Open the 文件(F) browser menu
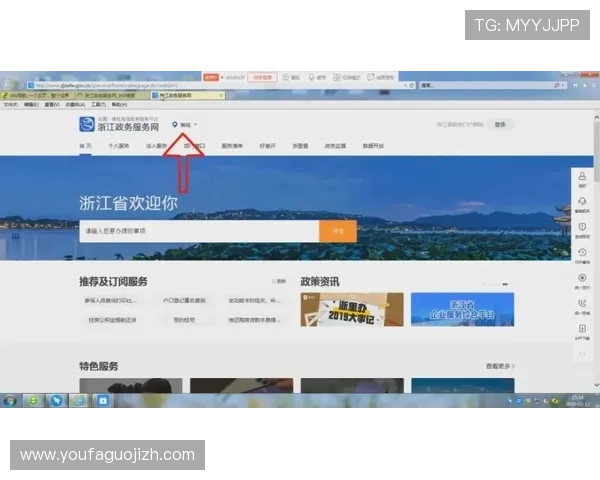 point(11,104)
